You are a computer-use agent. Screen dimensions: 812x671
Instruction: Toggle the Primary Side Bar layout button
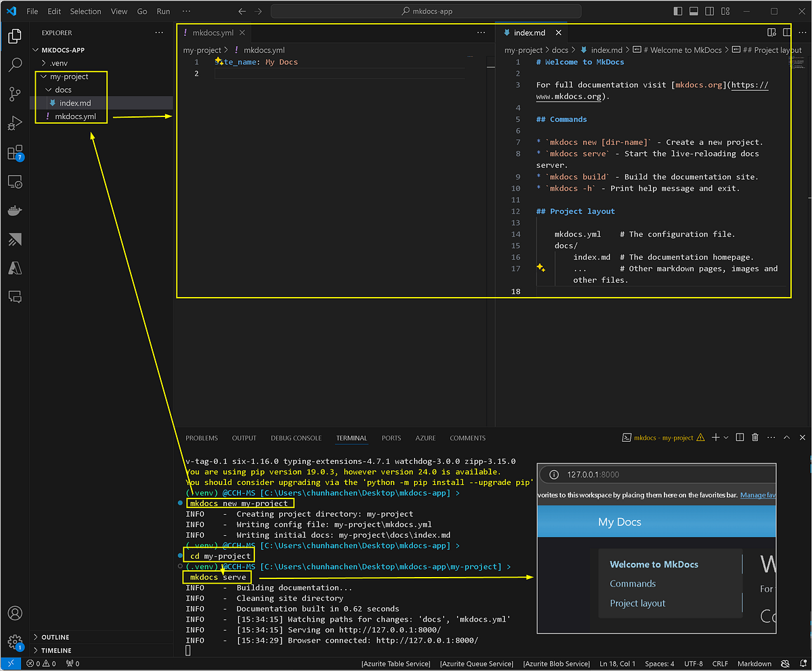(x=678, y=11)
